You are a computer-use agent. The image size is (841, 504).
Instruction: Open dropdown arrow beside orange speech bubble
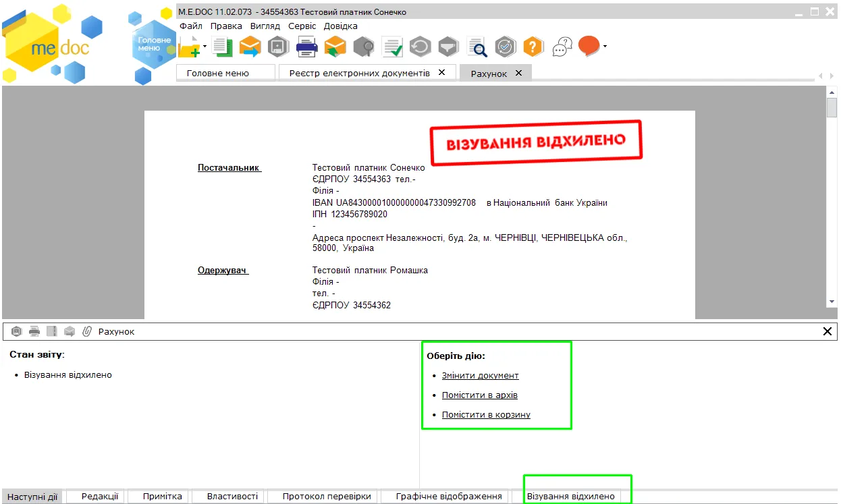605,47
